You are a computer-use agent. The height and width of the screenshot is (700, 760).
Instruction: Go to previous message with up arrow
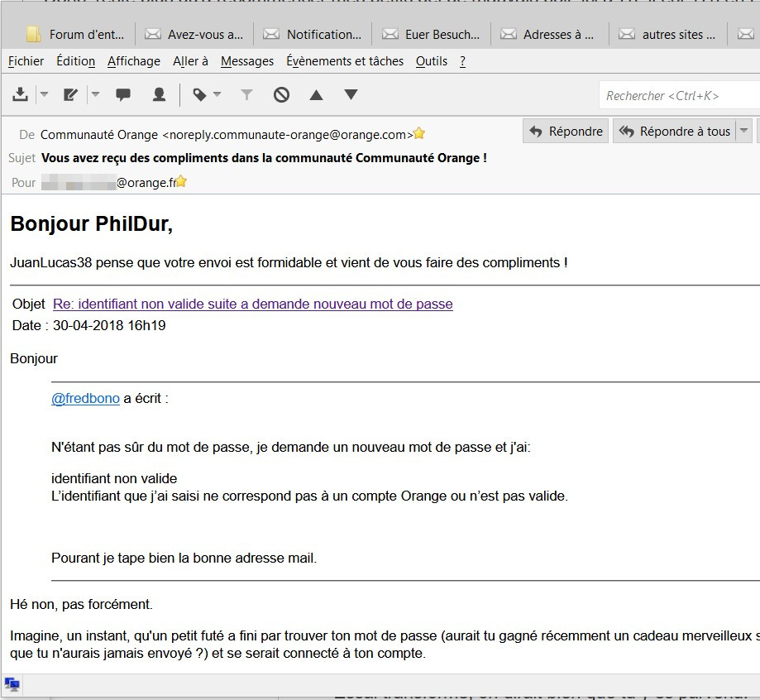tap(316, 95)
